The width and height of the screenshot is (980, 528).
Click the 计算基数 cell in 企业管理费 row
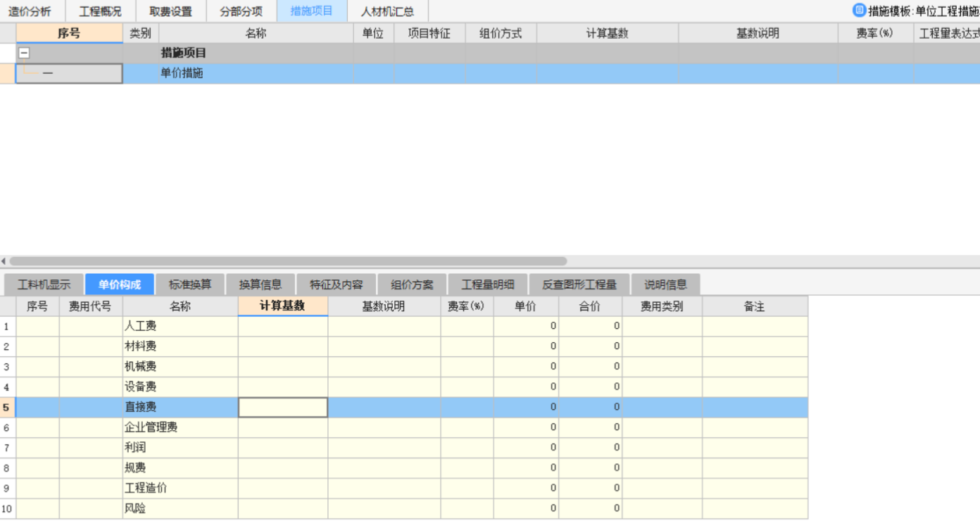coord(283,427)
